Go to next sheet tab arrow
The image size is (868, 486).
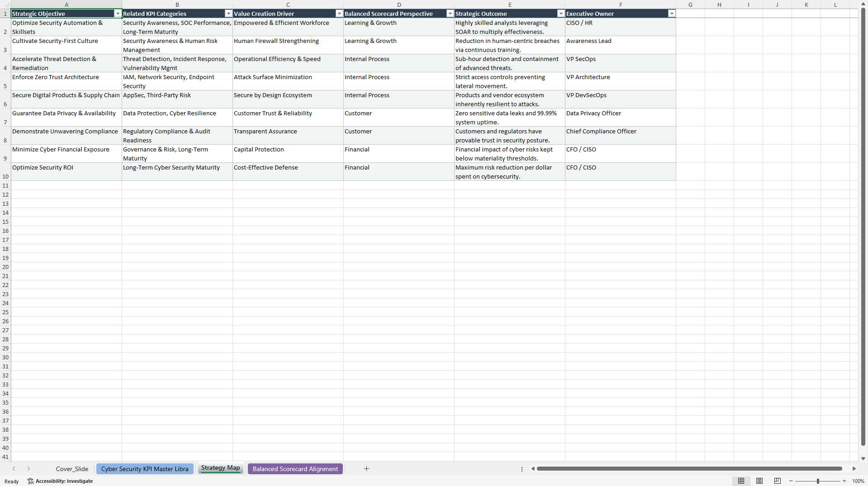pos(28,469)
